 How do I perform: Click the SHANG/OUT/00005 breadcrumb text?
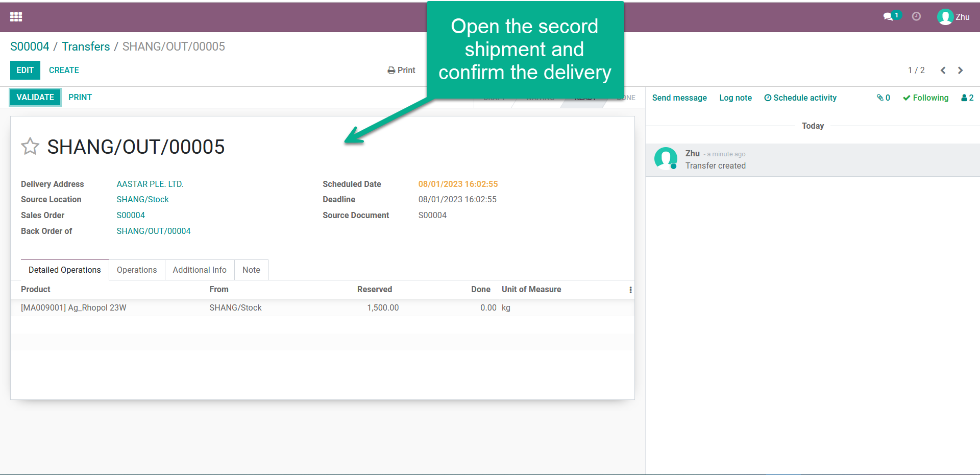pyautogui.click(x=174, y=46)
